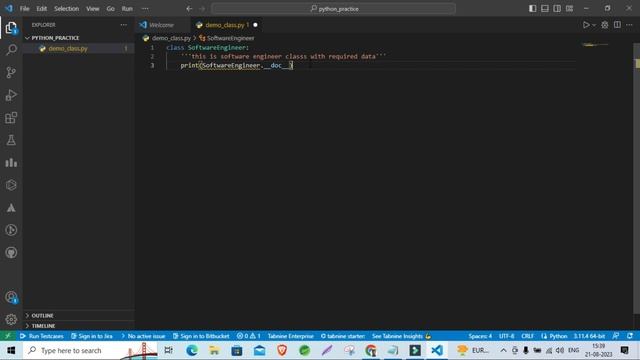Open the Testing flask icon
The height and width of the screenshot is (360, 640).
coord(11,140)
